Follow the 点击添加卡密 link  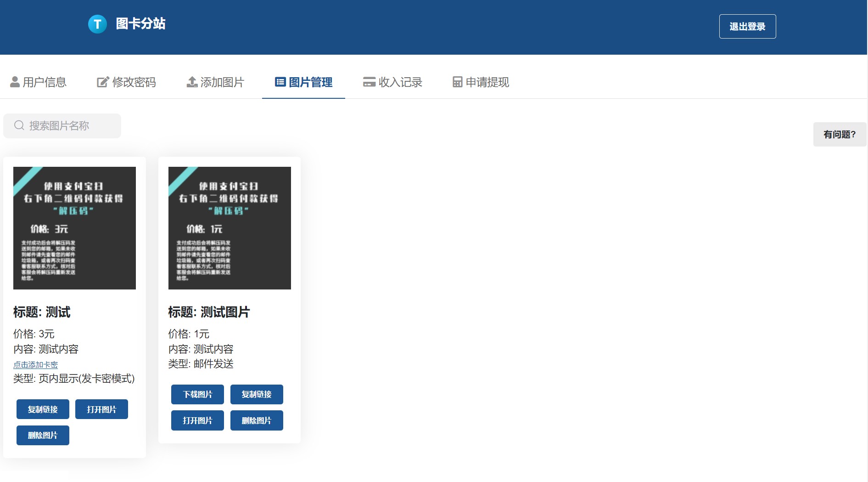[x=35, y=365]
